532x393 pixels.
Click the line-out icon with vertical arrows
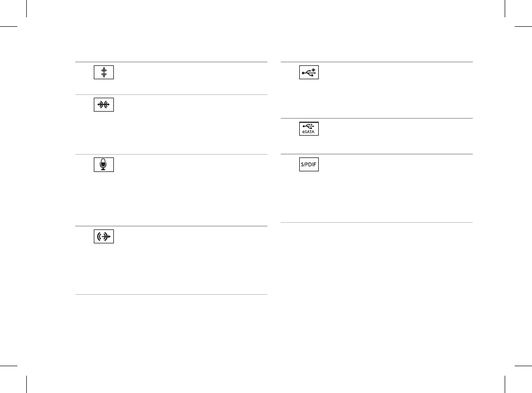[x=104, y=72]
